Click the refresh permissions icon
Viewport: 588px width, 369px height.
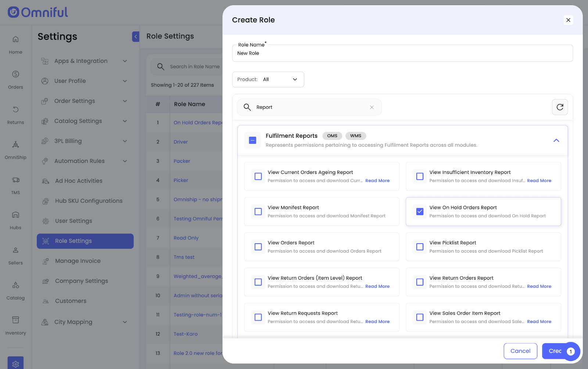(x=560, y=107)
